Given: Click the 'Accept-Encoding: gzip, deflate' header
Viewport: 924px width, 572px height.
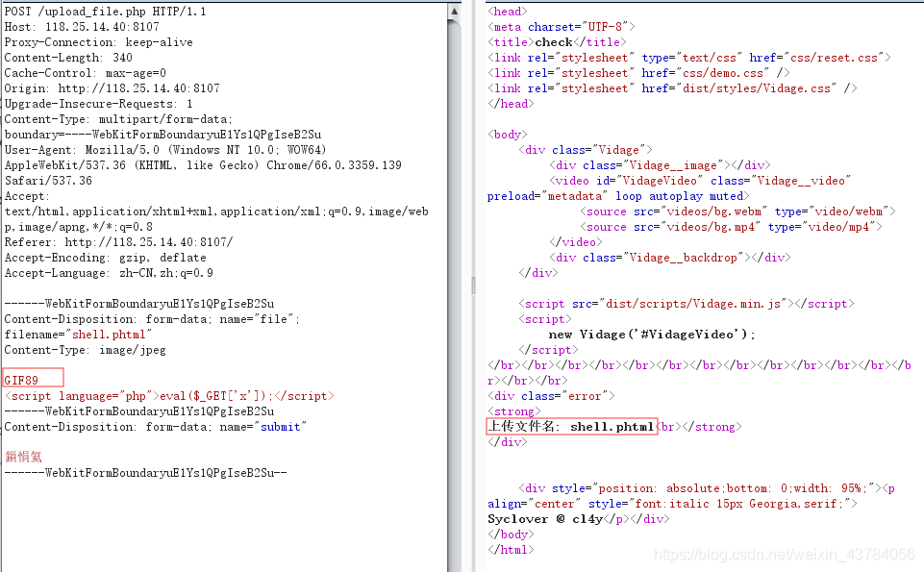Looking at the screenshot, I should (106, 258).
